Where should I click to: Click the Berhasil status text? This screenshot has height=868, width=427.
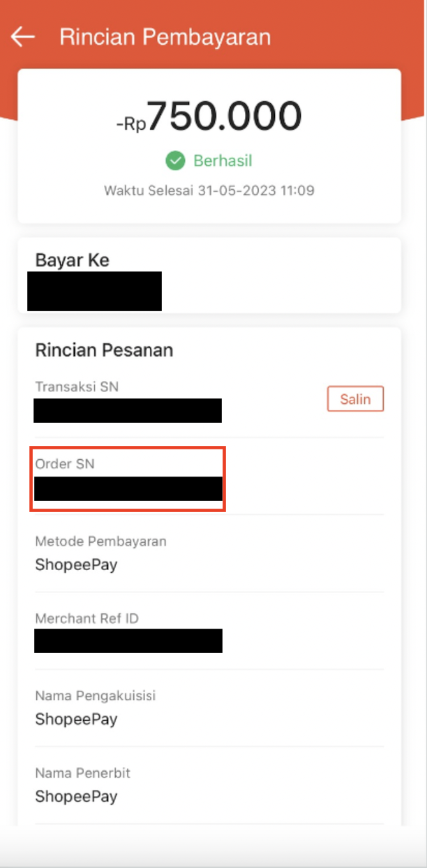[x=223, y=161]
